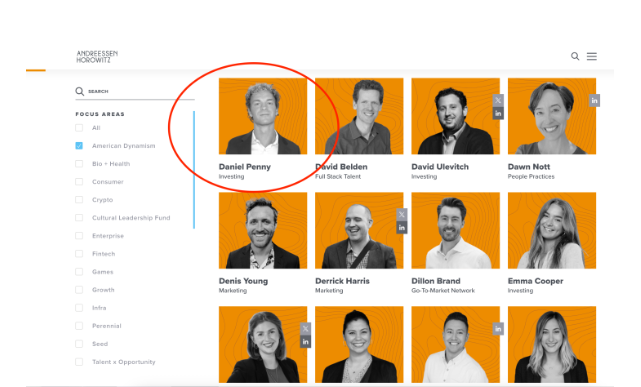641x387 pixels.
Task: Check the All focus area box
Action: pos(79,128)
